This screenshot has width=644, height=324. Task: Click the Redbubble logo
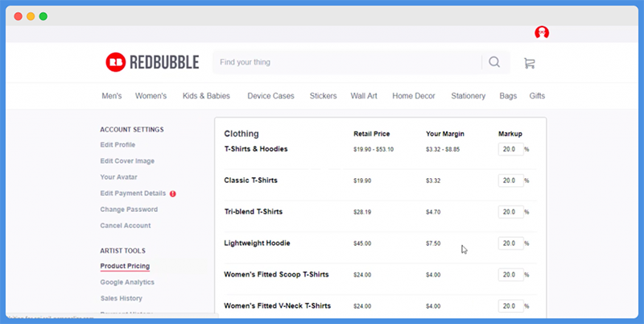(152, 62)
